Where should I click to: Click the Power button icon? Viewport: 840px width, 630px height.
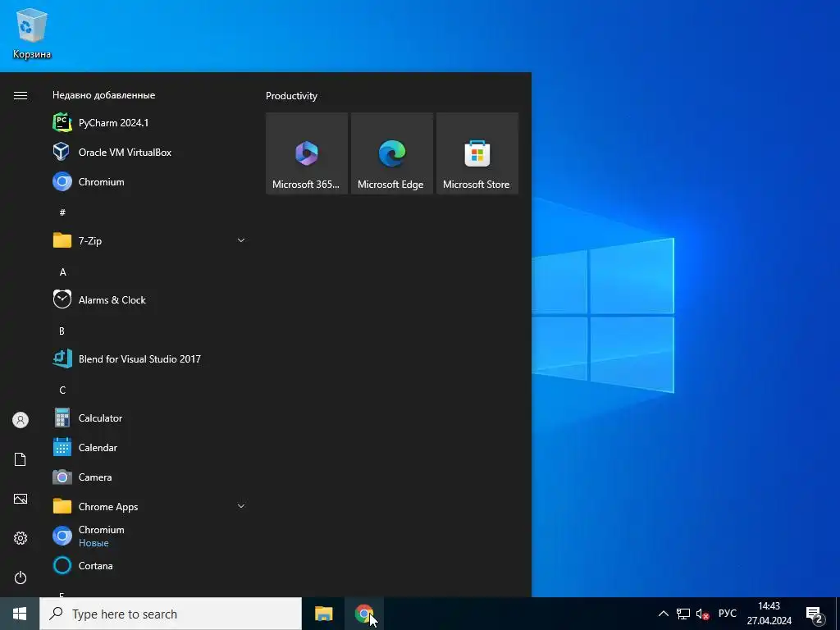click(21, 577)
